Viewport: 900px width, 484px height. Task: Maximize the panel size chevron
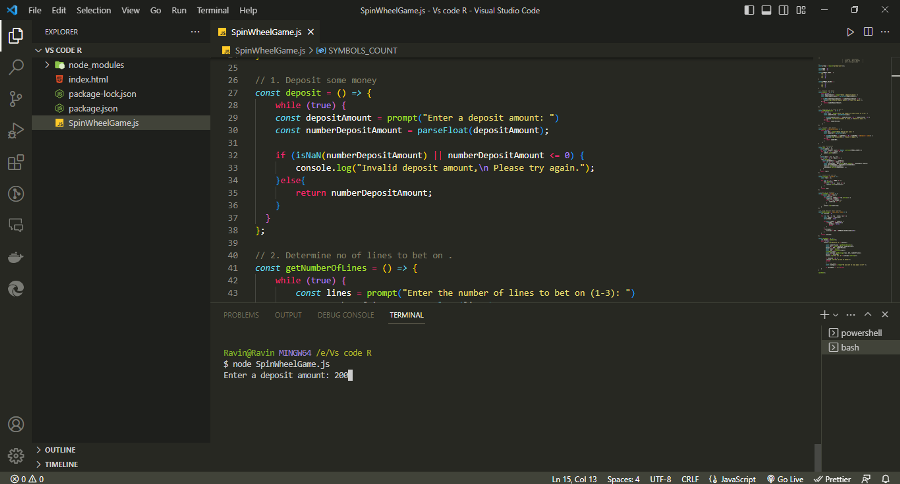click(868, 315)
